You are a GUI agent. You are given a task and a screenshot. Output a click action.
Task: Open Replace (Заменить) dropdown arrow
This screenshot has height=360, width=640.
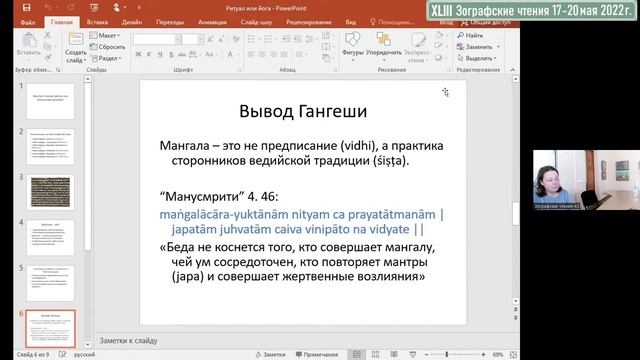coord(498,47)
